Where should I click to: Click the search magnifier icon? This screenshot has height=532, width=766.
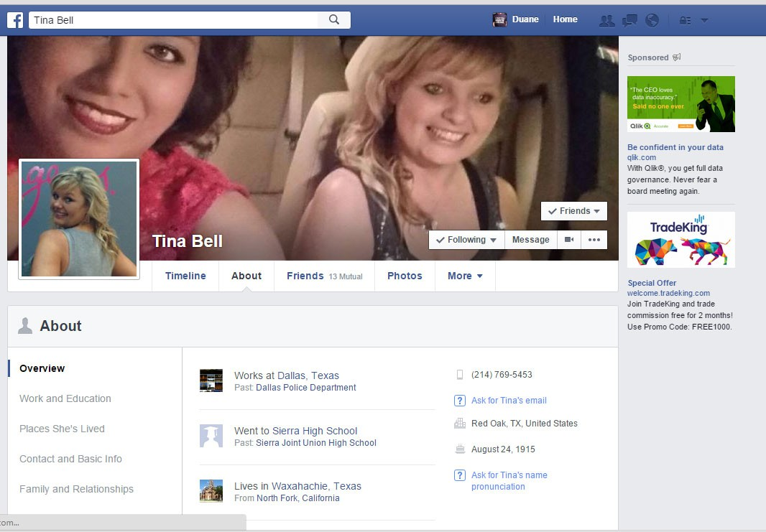334,20
